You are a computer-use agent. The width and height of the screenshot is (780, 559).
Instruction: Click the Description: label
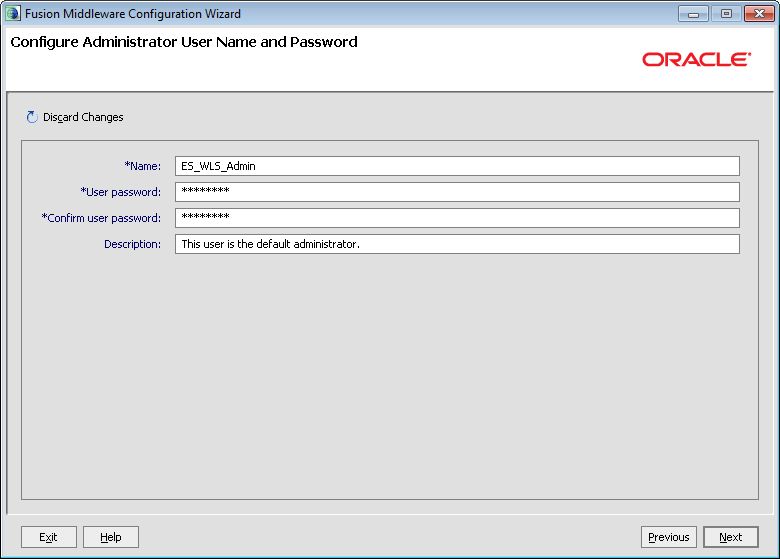(132, 244)
